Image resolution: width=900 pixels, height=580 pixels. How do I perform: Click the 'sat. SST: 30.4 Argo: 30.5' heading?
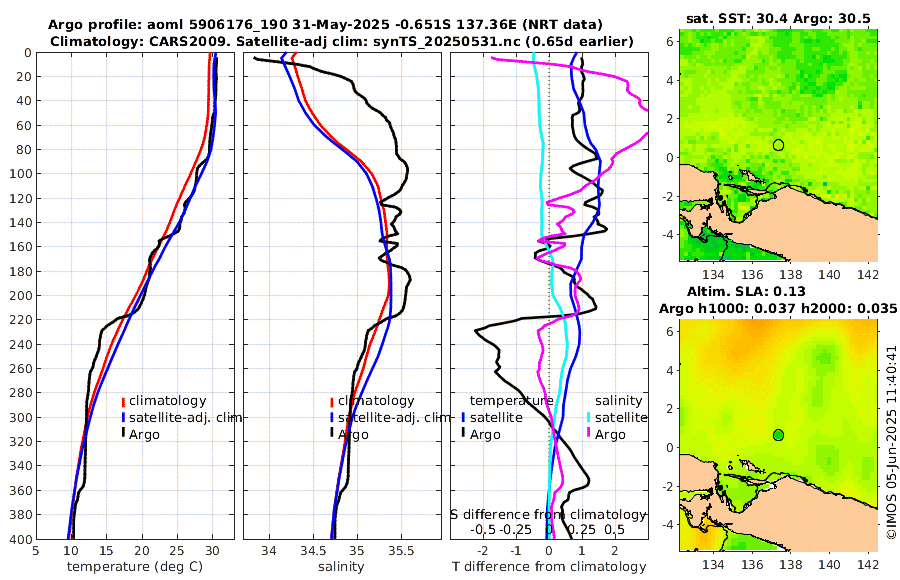[778, 19]
